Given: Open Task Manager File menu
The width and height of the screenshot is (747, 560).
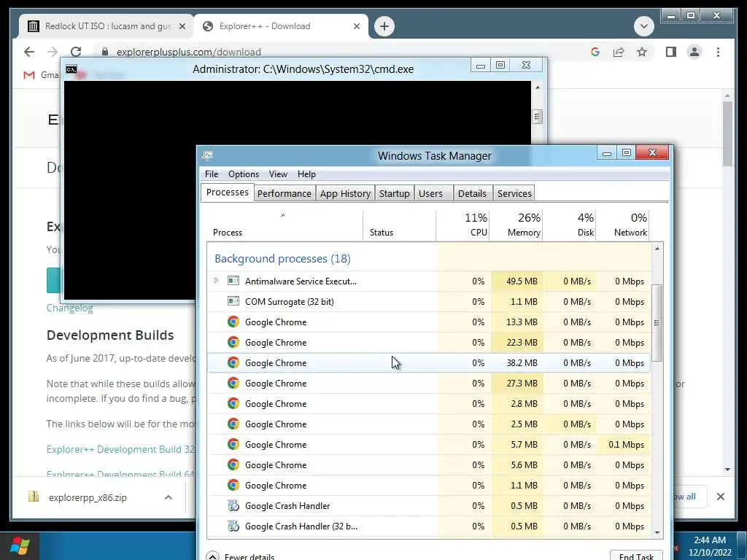Looking at the screenshot, I should coord(212,174).
